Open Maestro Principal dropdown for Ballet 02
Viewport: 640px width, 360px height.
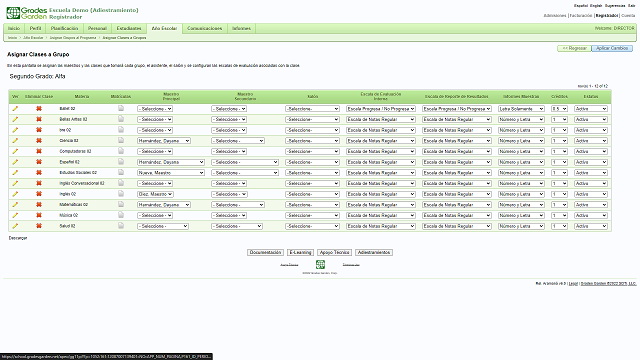155,109
